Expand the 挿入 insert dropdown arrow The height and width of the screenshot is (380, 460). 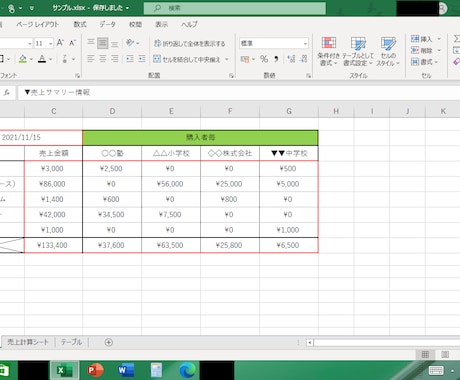[x=439, y=39]
